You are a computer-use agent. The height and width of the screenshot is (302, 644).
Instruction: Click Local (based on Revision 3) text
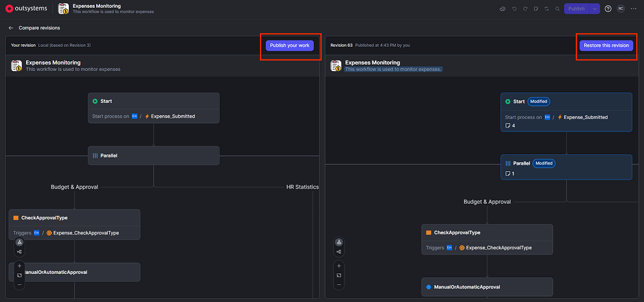[64, 46]
